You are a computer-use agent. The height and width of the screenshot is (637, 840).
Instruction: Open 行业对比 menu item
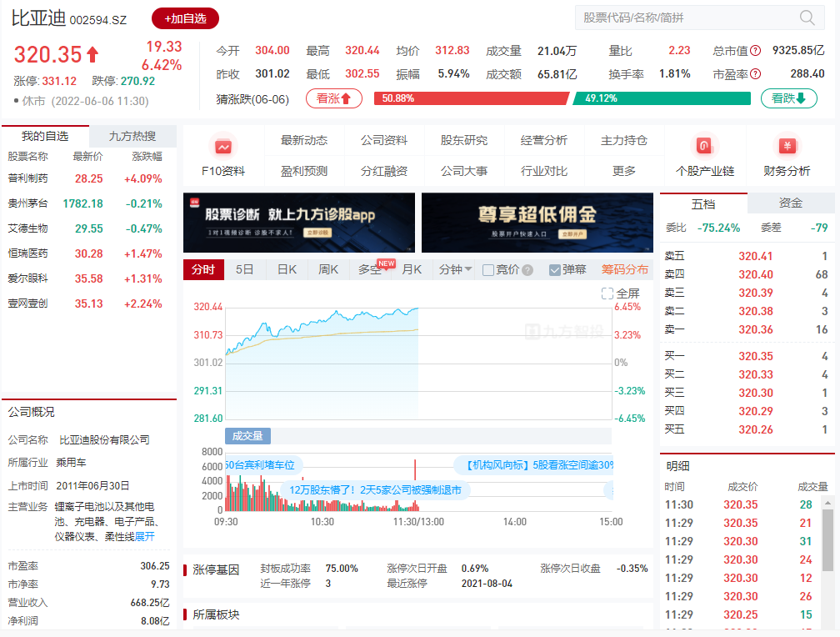543,171
